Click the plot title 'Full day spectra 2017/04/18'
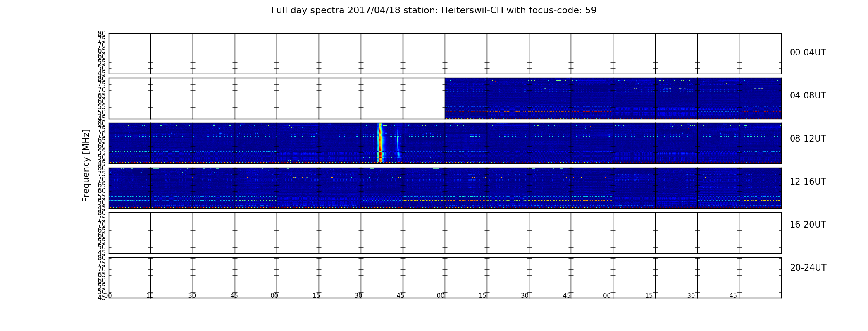868x331 pixels. coord(434,10)
